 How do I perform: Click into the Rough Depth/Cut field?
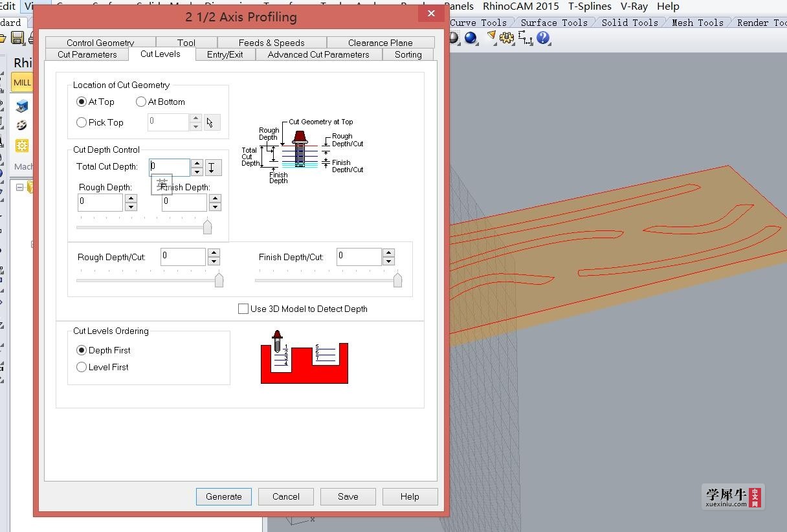[183, 257]
